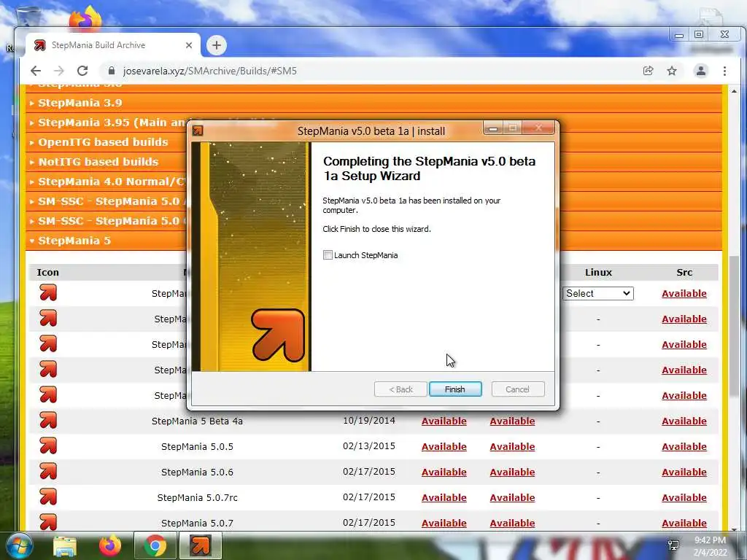Click the taskbar clock
747x560 pixels.
point(710,546)
